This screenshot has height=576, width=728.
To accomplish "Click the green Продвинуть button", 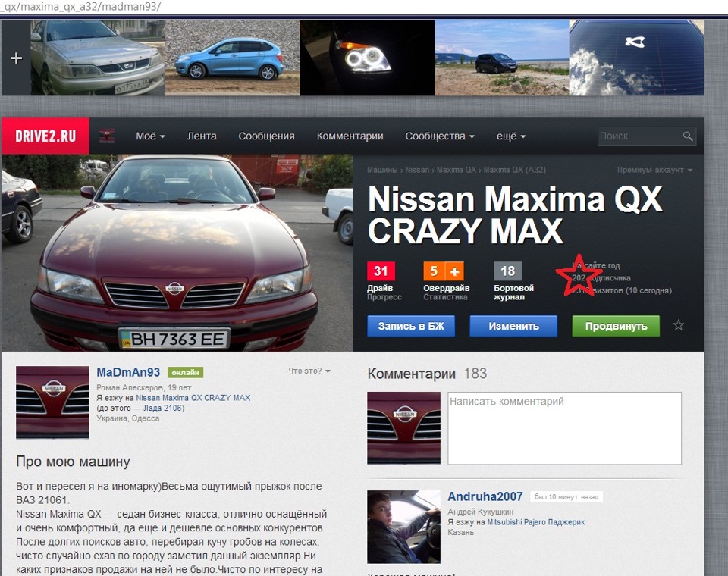I will point(616,326).
